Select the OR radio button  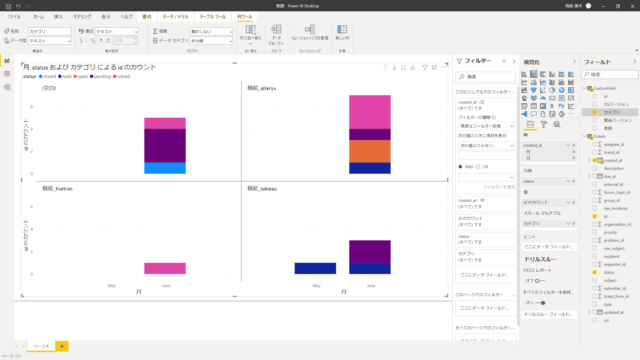point(478,167)
